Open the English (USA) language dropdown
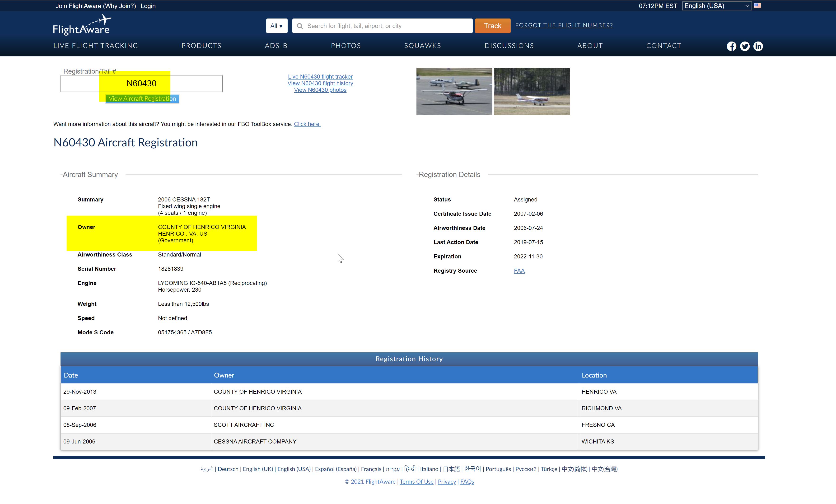 [717, 6]
